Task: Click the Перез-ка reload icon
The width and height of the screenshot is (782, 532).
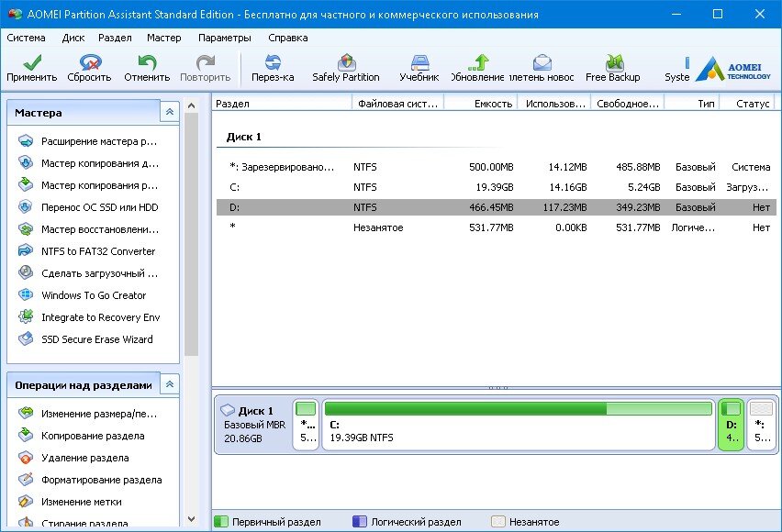Action: 273,62
